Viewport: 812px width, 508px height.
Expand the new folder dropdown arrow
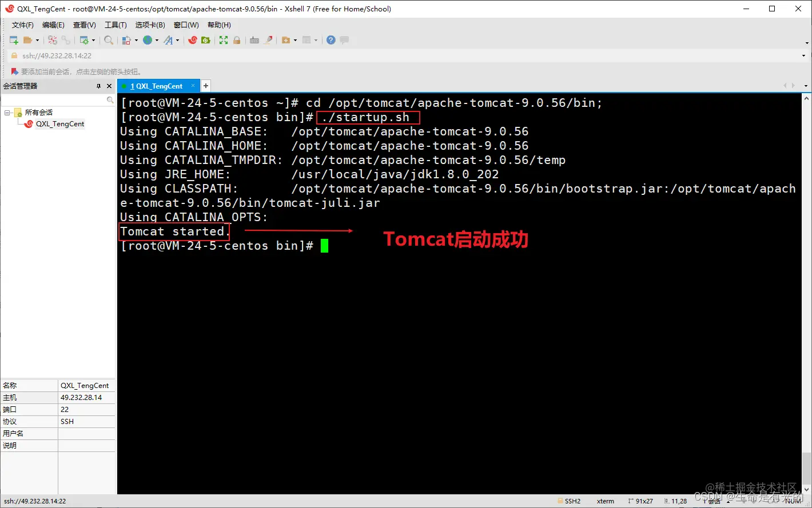point(295,40)
